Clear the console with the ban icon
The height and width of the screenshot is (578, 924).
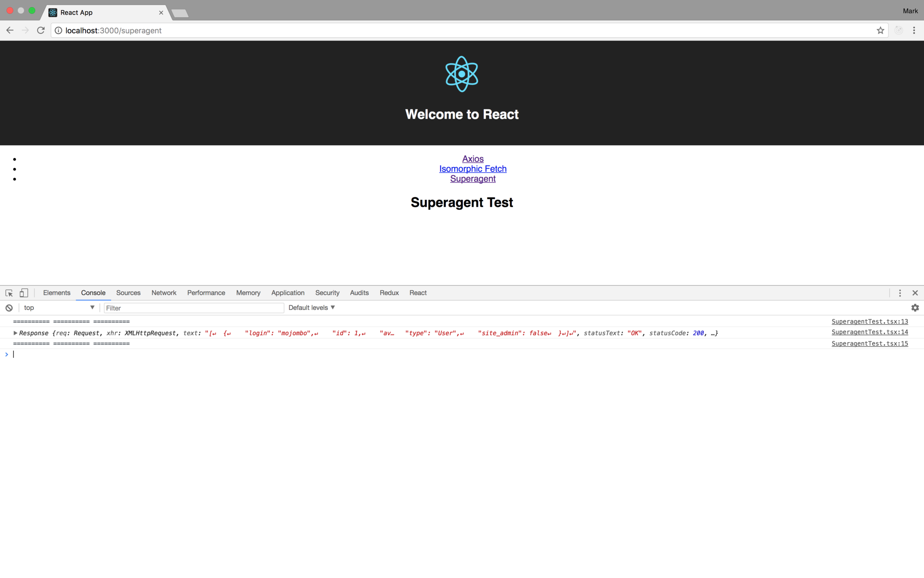(9, 308)
